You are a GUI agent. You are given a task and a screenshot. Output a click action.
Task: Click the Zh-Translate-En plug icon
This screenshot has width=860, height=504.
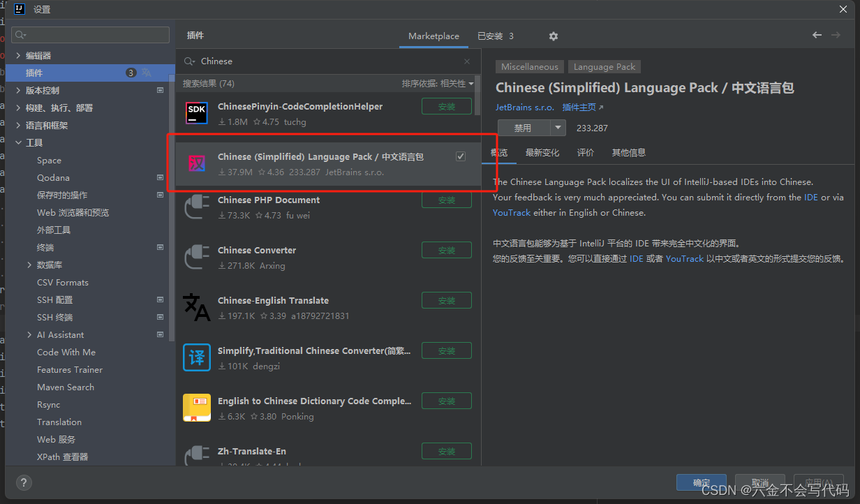(x=197, y=455)
